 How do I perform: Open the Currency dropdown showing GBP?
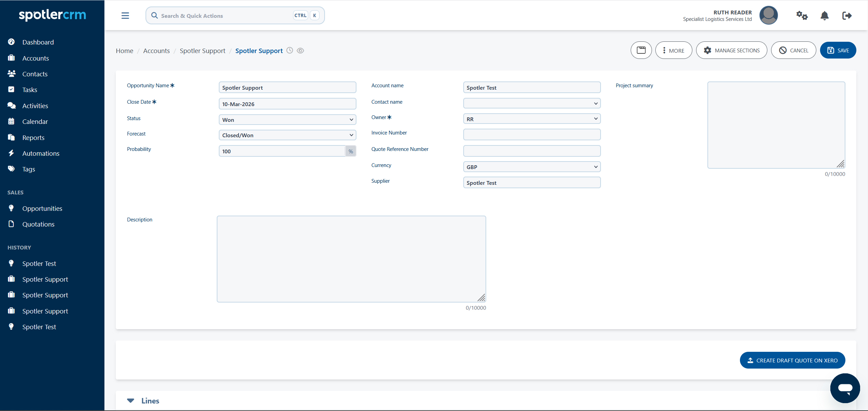pos(532,167)
